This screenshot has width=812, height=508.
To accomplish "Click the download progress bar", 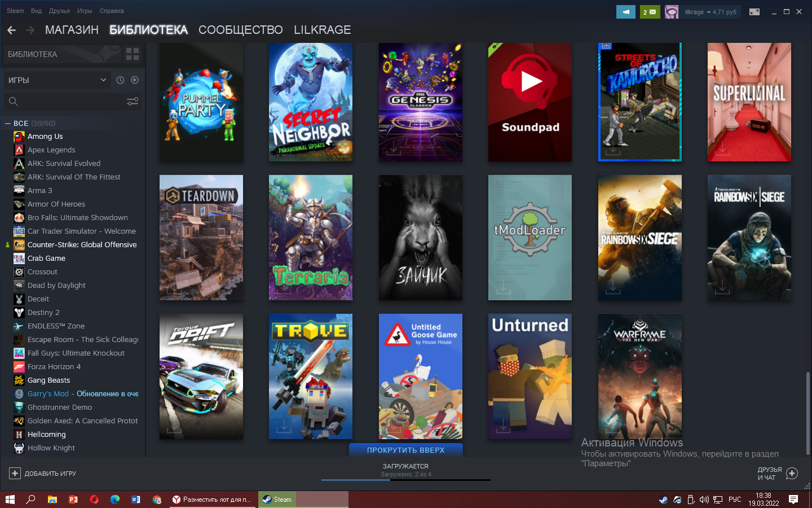I will pyautogui.click(x=406, y=480).
